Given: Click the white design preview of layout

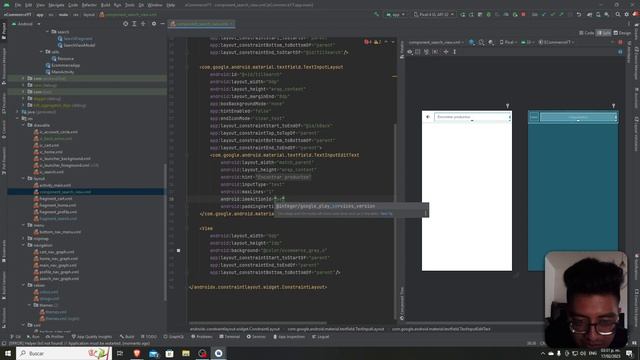Looking at the screenshot, I should [467, 191].
